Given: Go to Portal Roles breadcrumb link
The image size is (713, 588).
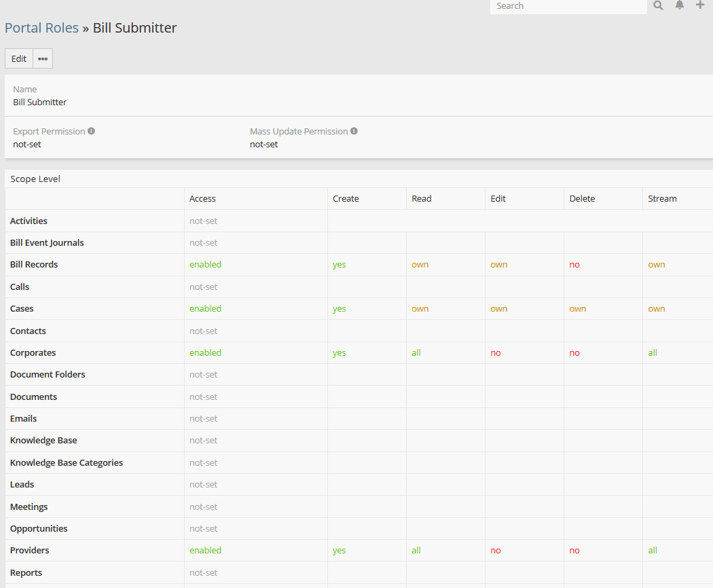Looking at the screenshot, I should 41,28.
